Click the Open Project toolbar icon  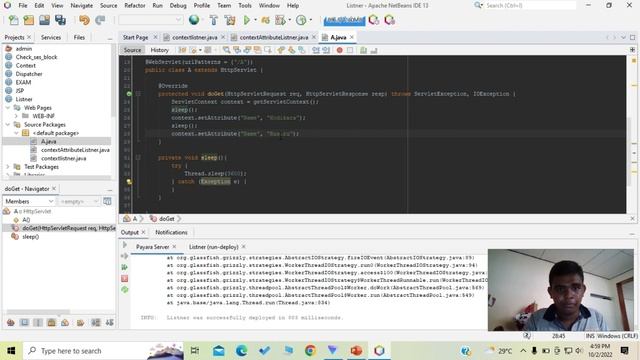pyautogui.click(x=44, y=20)
